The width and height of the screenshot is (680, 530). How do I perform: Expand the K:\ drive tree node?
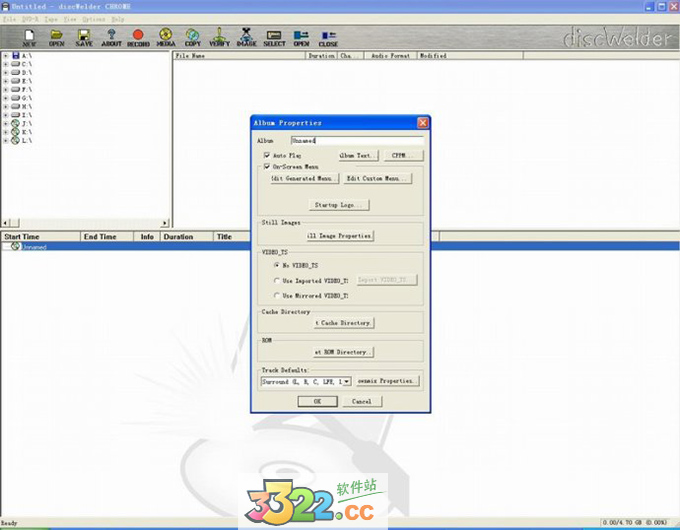pos(6,132)
